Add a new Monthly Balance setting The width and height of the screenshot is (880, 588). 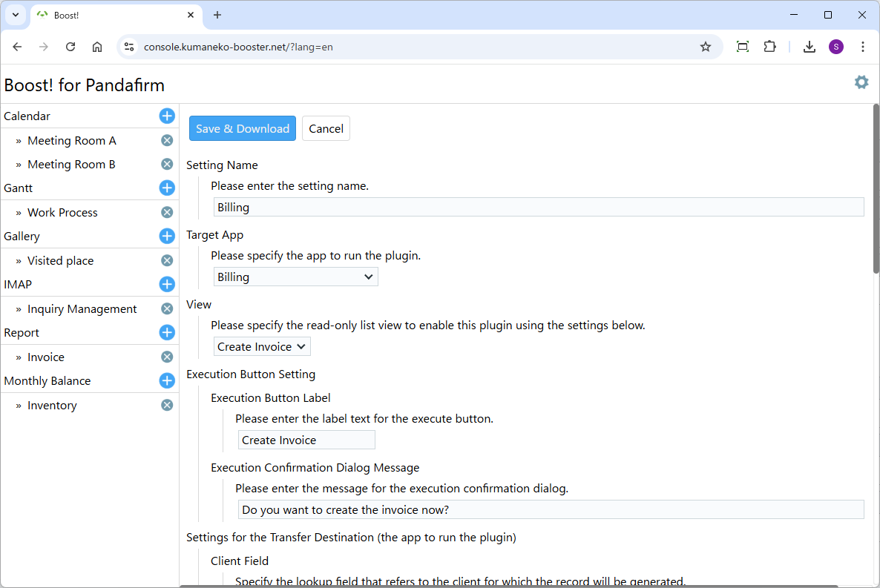tap(167, 380)
